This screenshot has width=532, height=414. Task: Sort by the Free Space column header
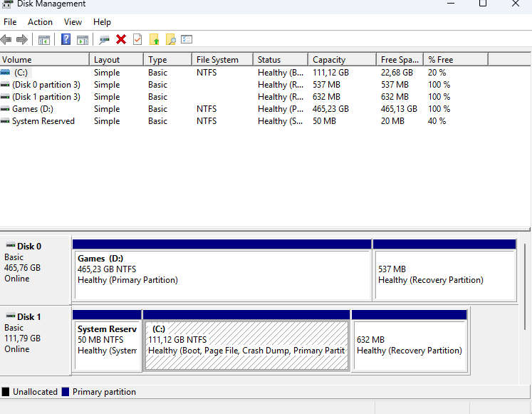coord(400,59)
